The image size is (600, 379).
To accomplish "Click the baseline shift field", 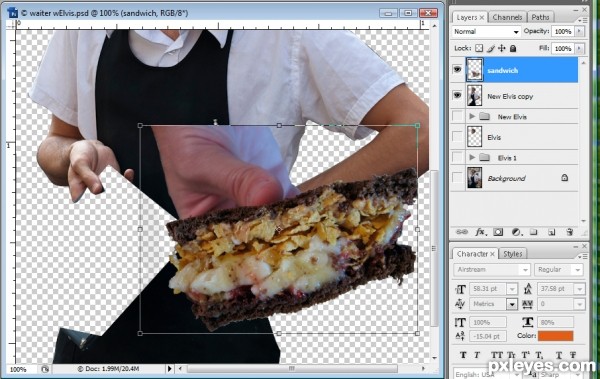I will pyautogui.click(x=488, y=336).
